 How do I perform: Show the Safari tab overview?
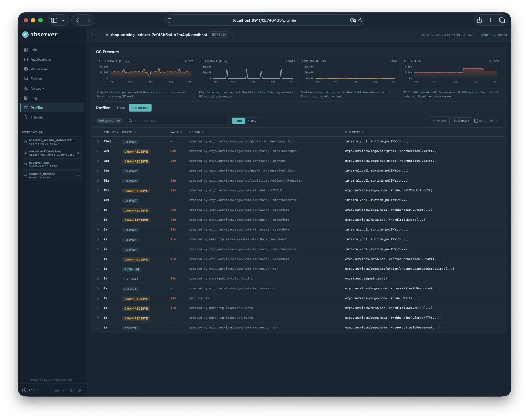point(502,20)
